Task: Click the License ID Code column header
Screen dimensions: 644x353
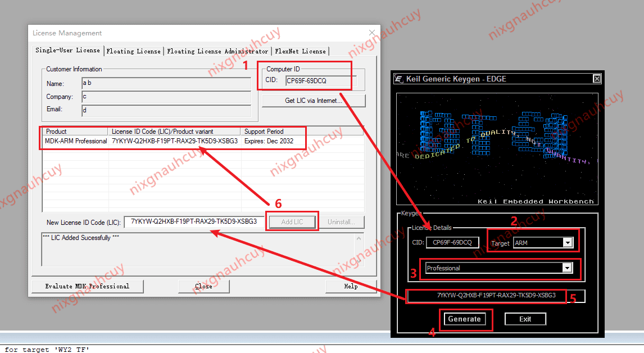Action: tap(175, 132)
